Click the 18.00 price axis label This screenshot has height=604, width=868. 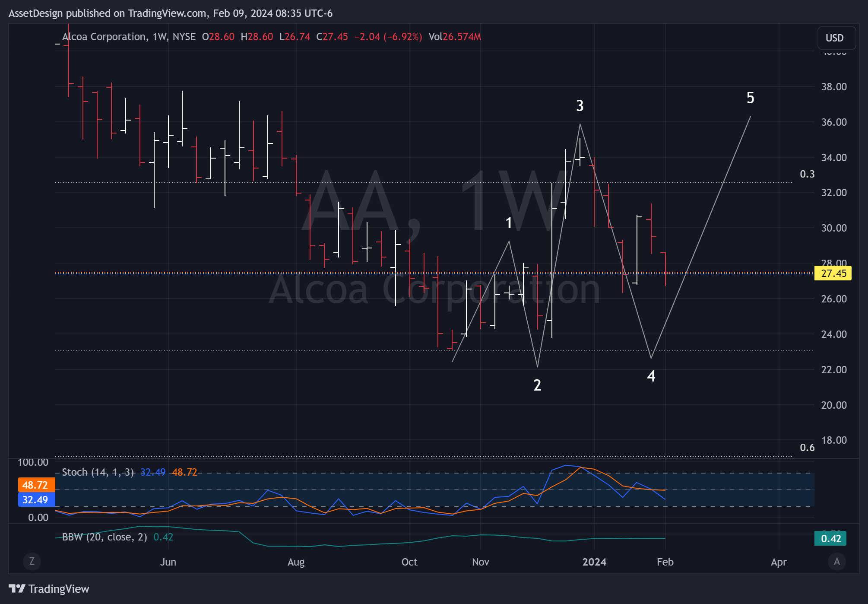coord(834,440)
